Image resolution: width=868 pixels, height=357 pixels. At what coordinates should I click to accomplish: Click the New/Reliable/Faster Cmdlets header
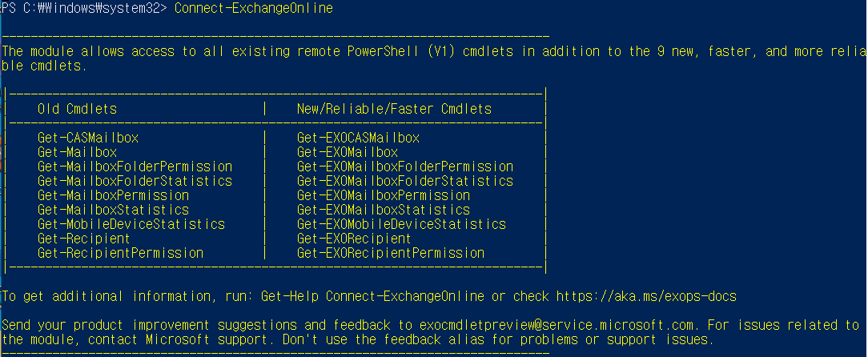[394, 109]
